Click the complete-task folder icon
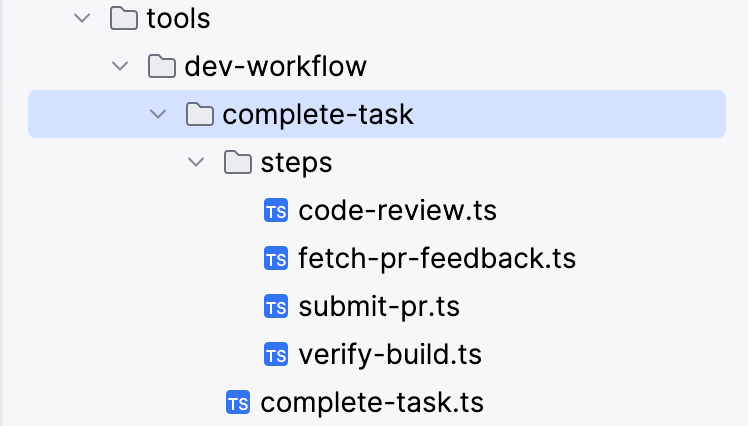Image resolution: width=748 pixels, height=426 pixels. [199, 114]
